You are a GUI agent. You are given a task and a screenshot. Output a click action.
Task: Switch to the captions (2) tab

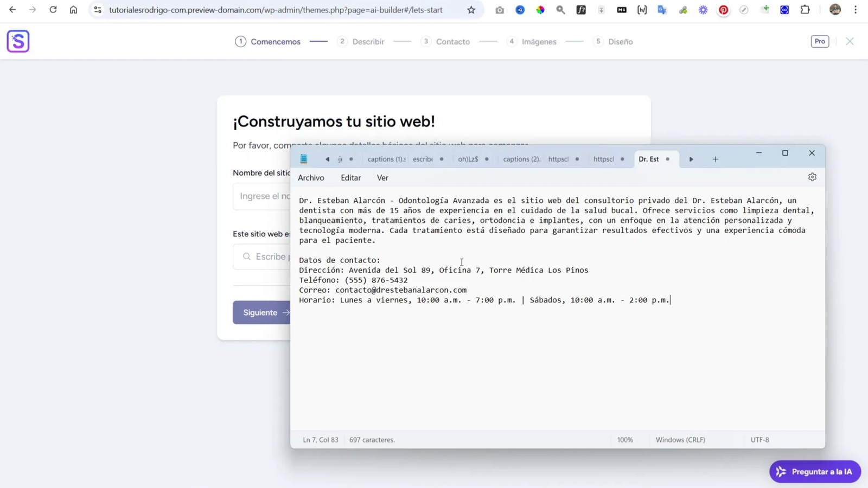[520, 159]
